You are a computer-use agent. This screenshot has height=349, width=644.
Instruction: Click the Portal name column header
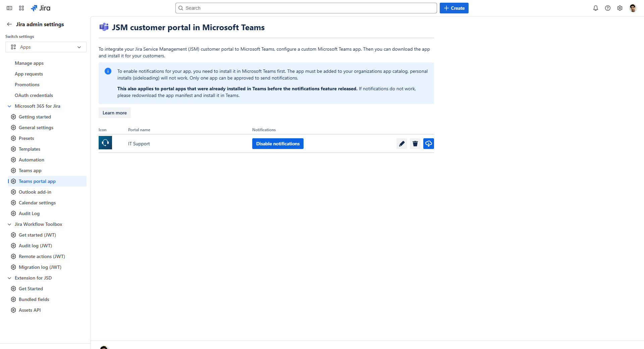coord(139,130)
